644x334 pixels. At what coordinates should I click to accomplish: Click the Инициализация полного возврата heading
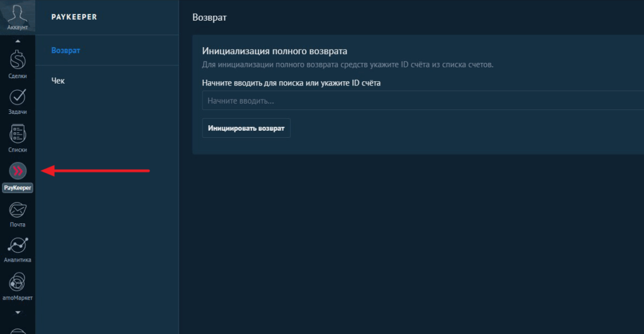[x=275, y=51]
